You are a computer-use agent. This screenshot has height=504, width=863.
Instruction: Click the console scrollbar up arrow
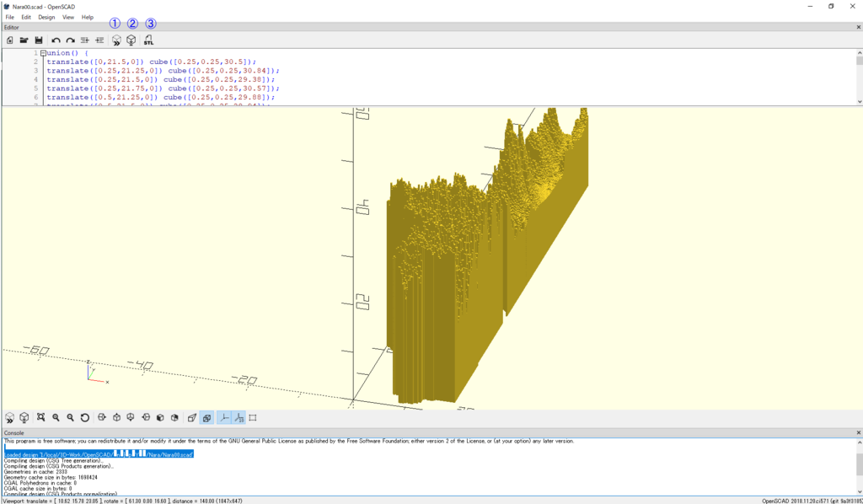pyautogui.click(x=859, y=442)
